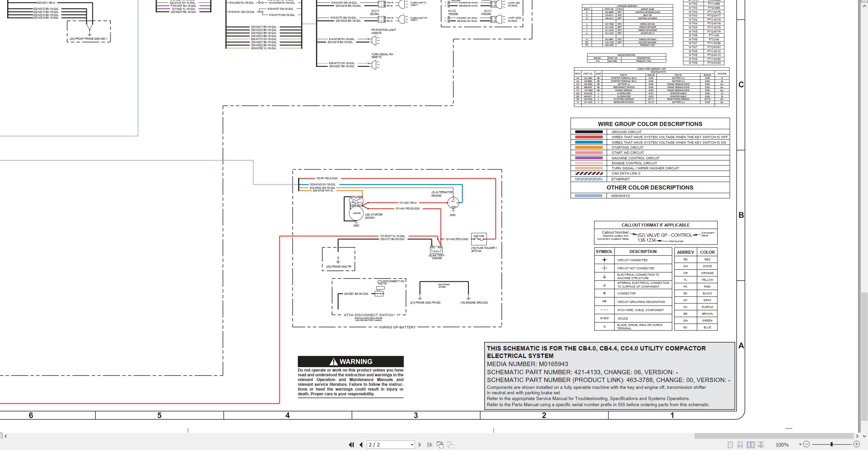Go to the next page
This screenshot has height=450, width=868.
pos(420,445)
